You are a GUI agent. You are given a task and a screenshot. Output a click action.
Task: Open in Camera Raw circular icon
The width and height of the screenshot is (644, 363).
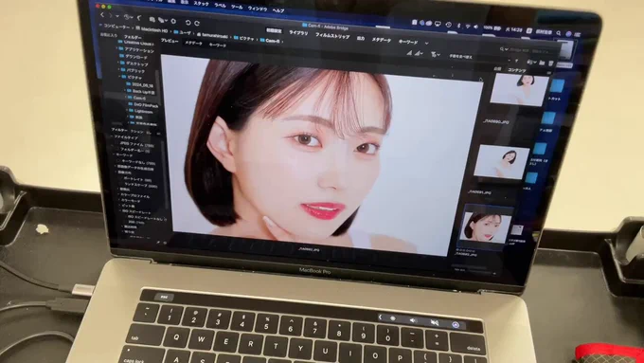pyautogui.click(x=173, y=21)
